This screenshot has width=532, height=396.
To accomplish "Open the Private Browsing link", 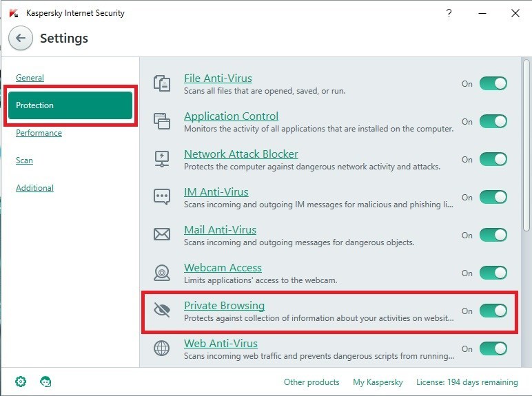I will [x=224, y=306].
